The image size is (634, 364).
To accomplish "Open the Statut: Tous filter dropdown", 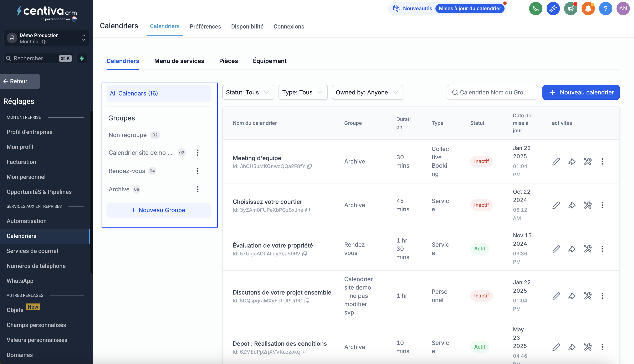I will pyautogui.click(x=248, y=92).
